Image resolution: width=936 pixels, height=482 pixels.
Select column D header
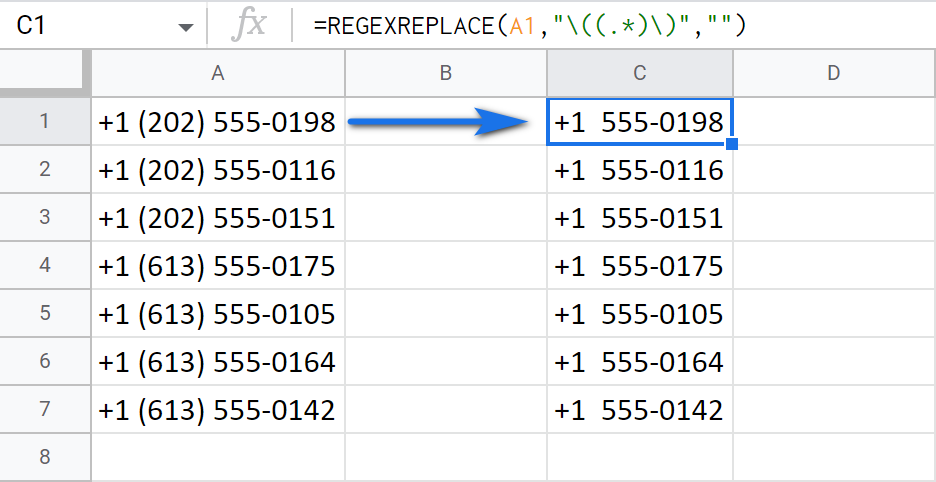(835, 73)
